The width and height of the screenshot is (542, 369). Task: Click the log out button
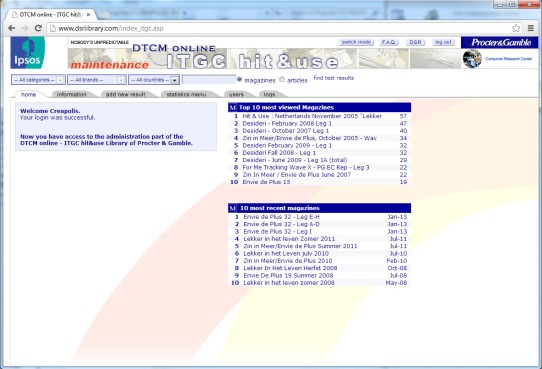tap(443, 42)
